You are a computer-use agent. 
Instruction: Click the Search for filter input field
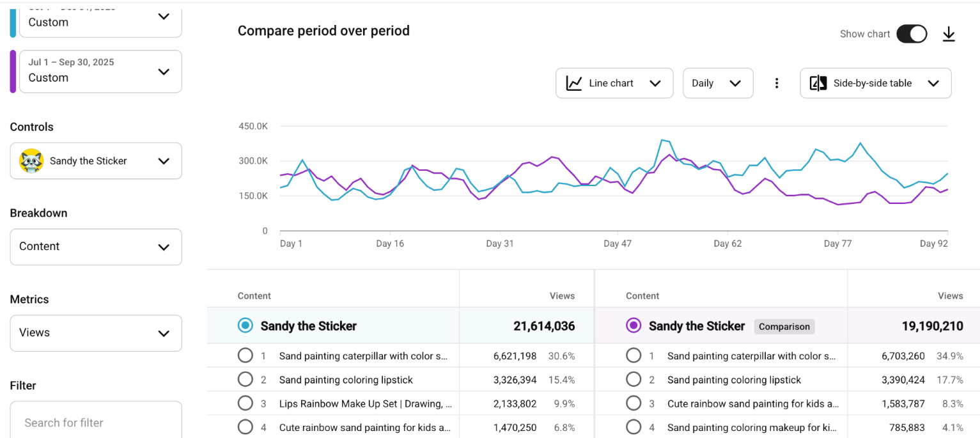tap(96, 422)
